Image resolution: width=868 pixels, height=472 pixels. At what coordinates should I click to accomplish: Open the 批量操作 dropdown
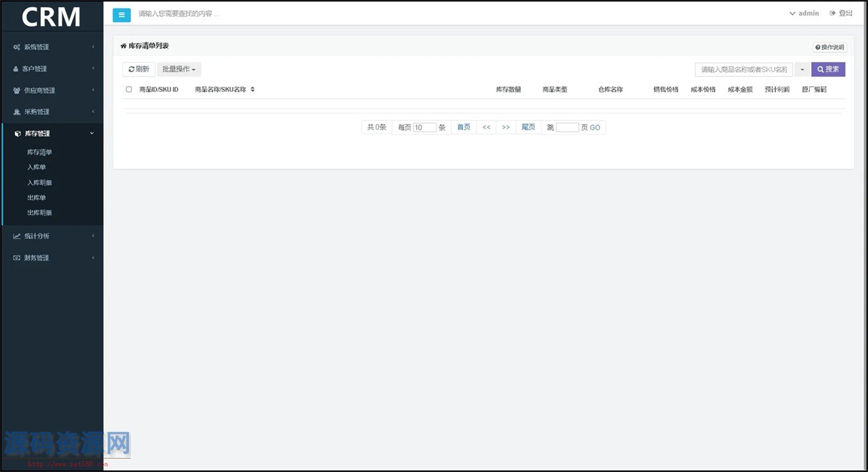click(x=179, y=69)
